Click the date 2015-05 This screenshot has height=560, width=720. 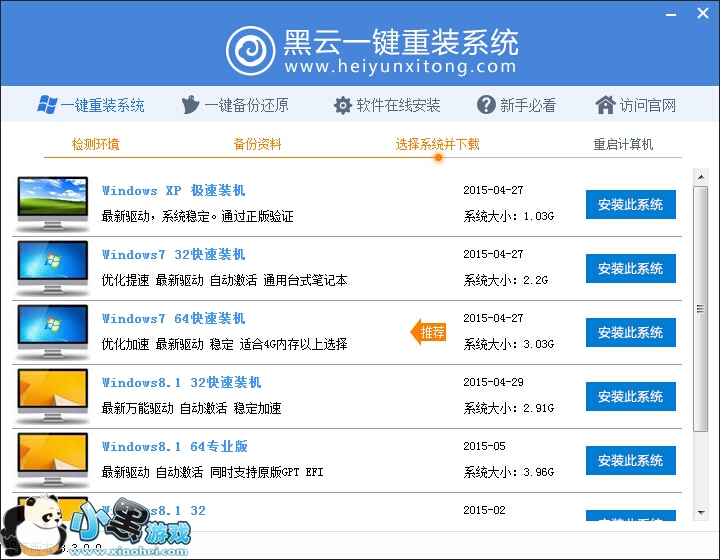tap(484, 446)
